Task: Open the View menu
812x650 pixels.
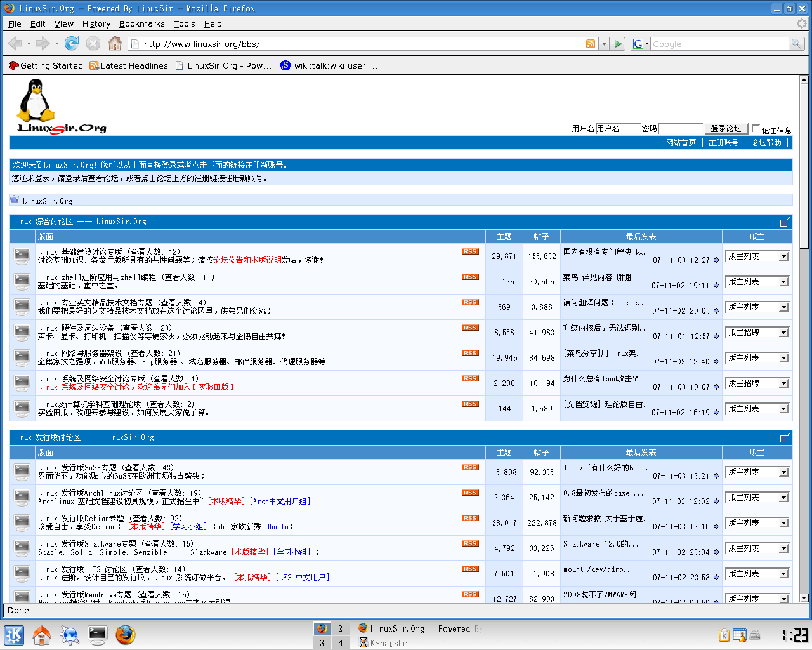Action: (64, 24)
